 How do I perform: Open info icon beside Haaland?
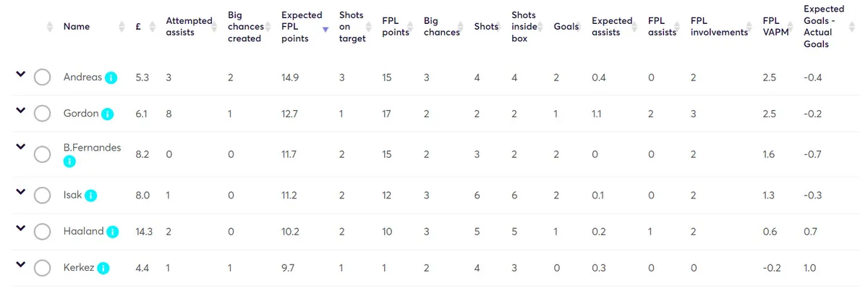[113, 232]
